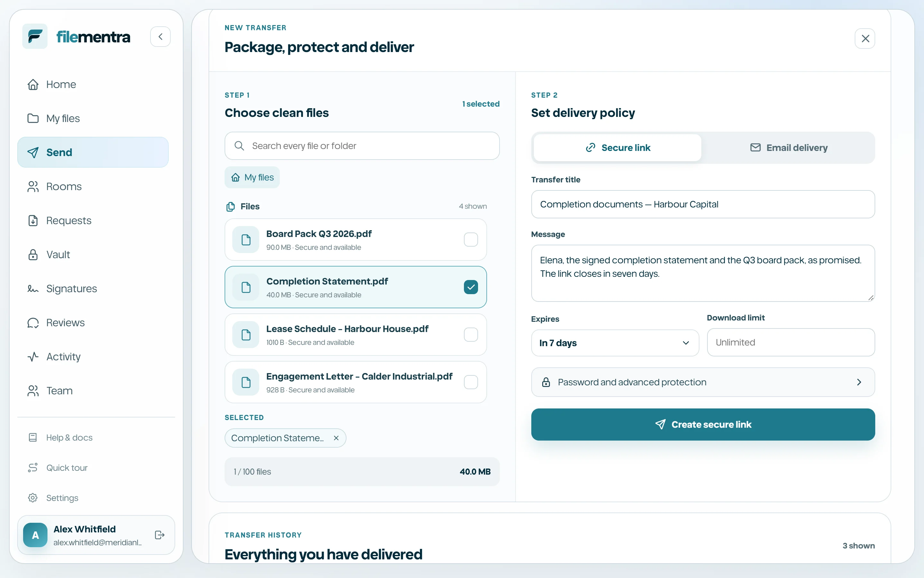
Task: Switch to the Email delivery tab
Action: click(x=789, y=148)
